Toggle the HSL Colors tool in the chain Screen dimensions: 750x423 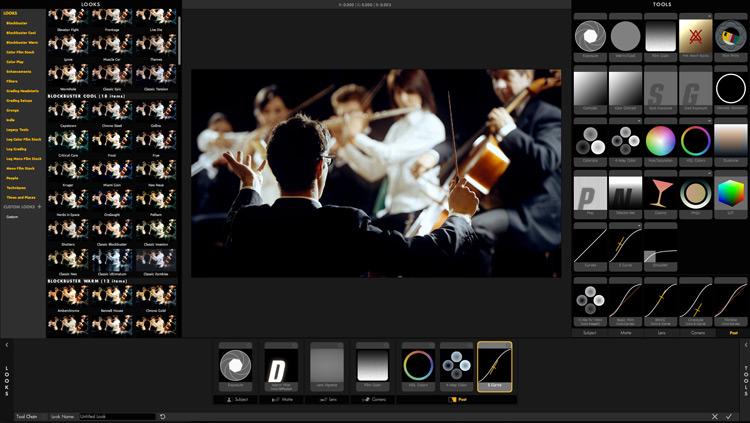tap(432, 345)
